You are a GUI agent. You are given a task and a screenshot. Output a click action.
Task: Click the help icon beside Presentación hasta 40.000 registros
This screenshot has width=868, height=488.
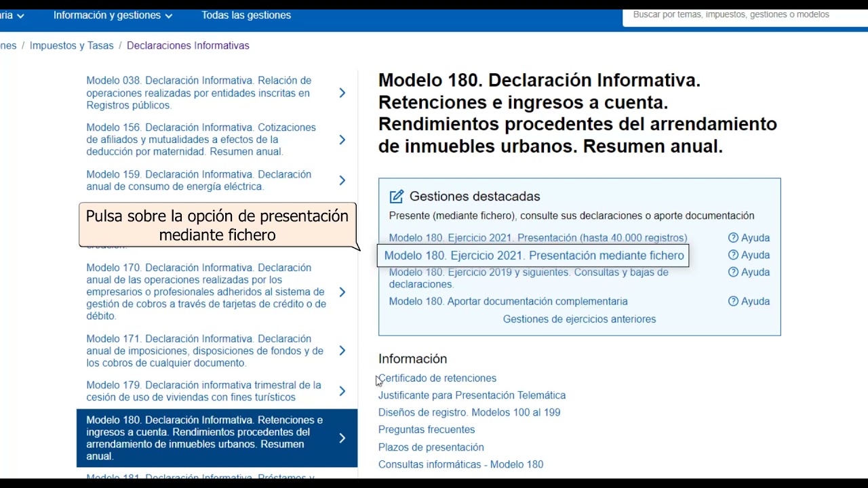(733, 238)
